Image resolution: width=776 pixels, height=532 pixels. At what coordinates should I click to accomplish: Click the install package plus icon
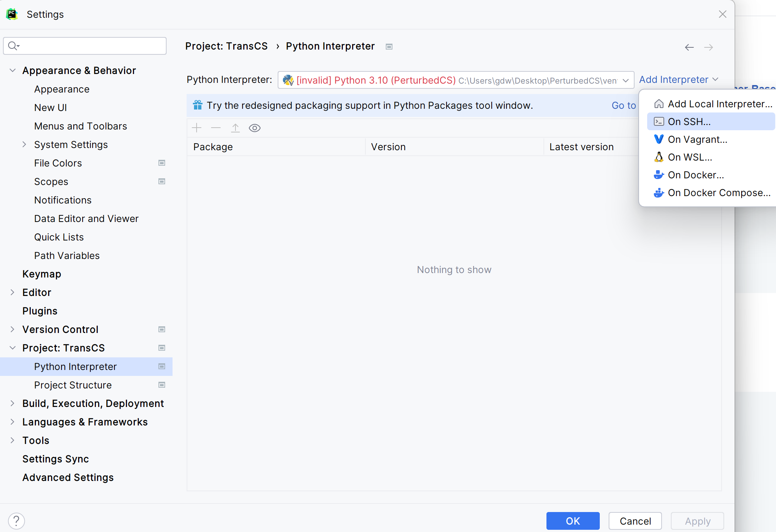(197, 128)
